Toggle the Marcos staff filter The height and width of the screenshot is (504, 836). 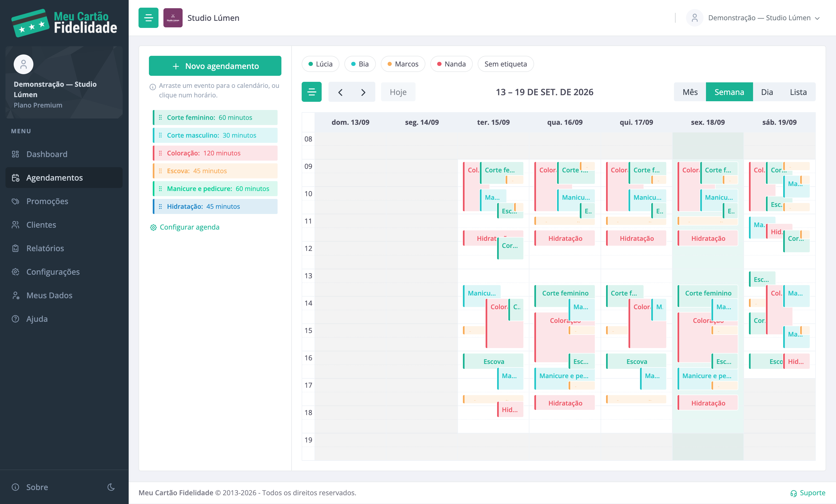(403, 64)
